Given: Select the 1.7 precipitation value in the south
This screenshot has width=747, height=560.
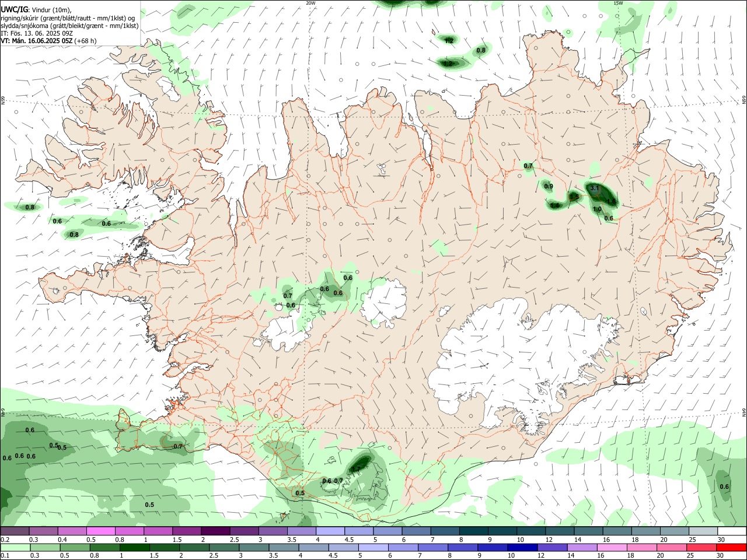Looking at the screenshot, I should pos(355,468).
